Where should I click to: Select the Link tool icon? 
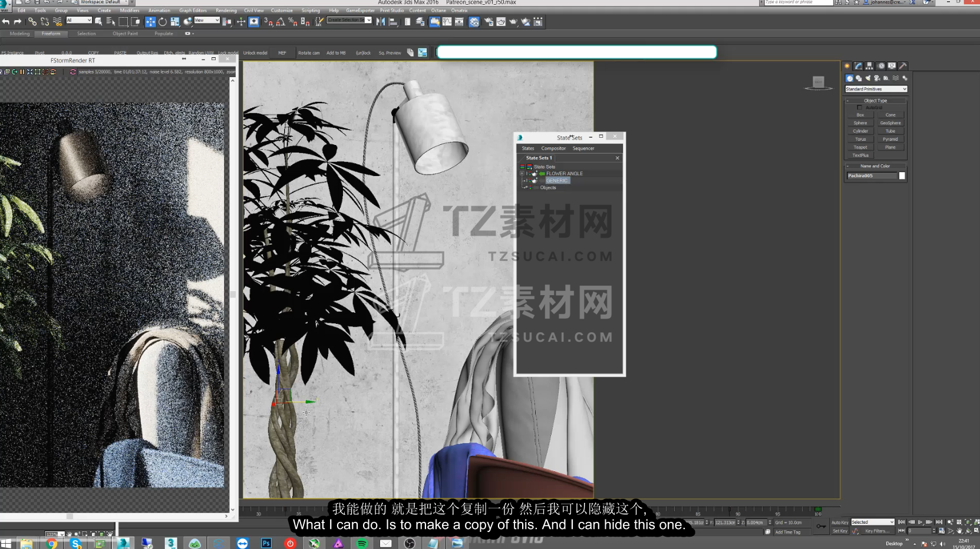pos(32,22)
